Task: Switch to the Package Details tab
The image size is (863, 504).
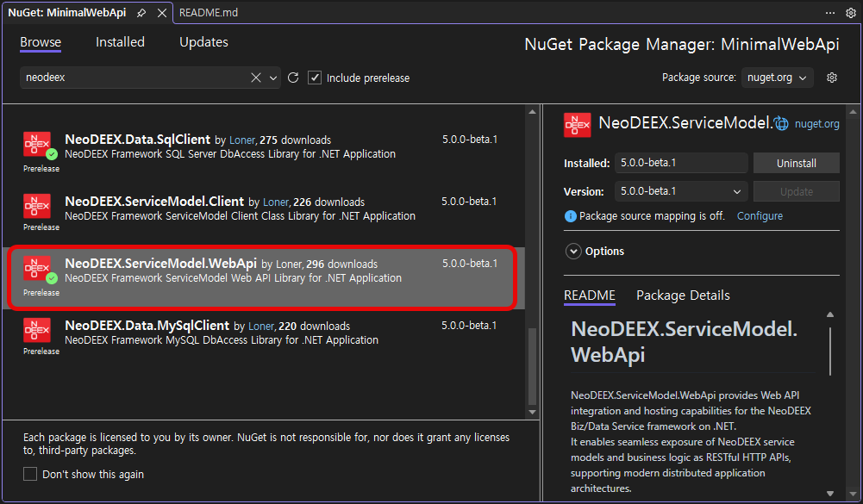Action: [683, 296]
